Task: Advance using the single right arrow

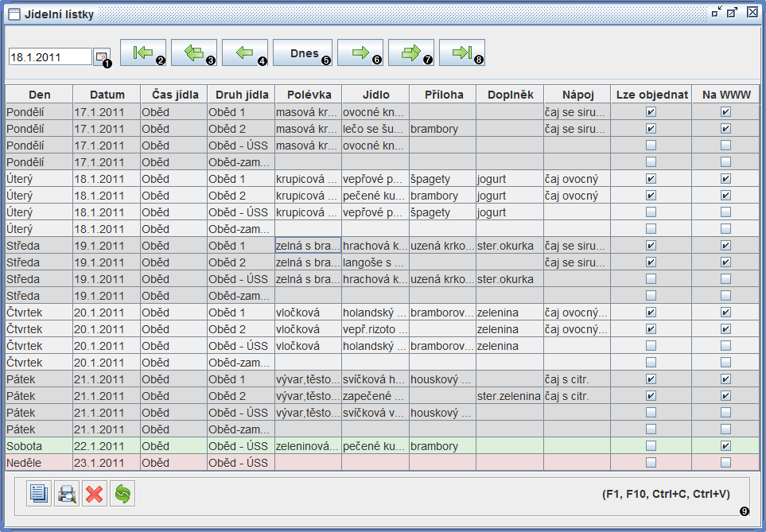Action: (x=360, y=52)
